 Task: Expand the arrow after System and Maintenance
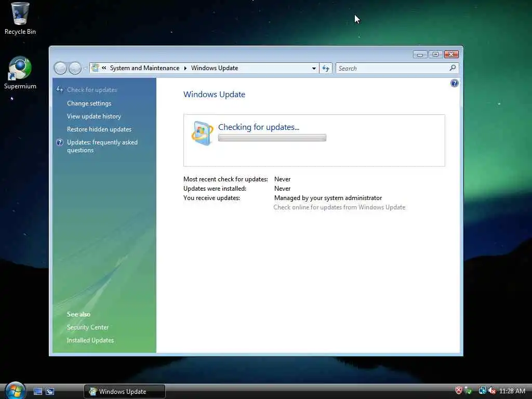(185, 68)
